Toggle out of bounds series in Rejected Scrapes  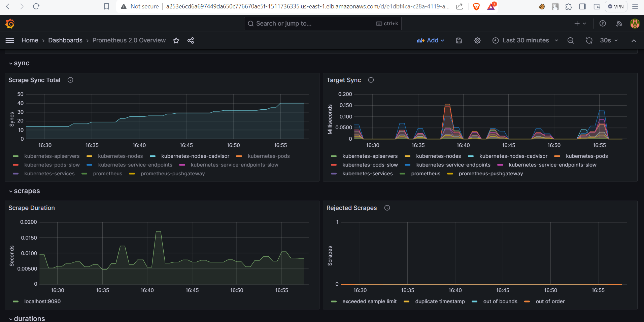pos(500,301)
